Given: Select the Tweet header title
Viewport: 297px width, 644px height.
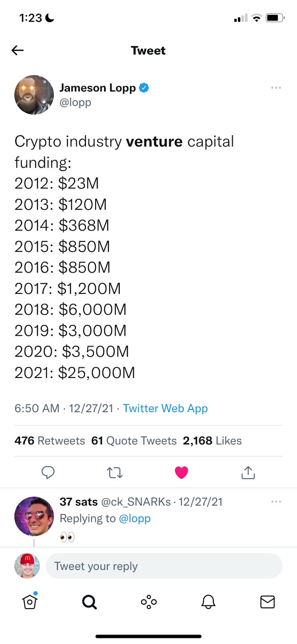Looking at the screenshot, I should (x=148, y=50).
